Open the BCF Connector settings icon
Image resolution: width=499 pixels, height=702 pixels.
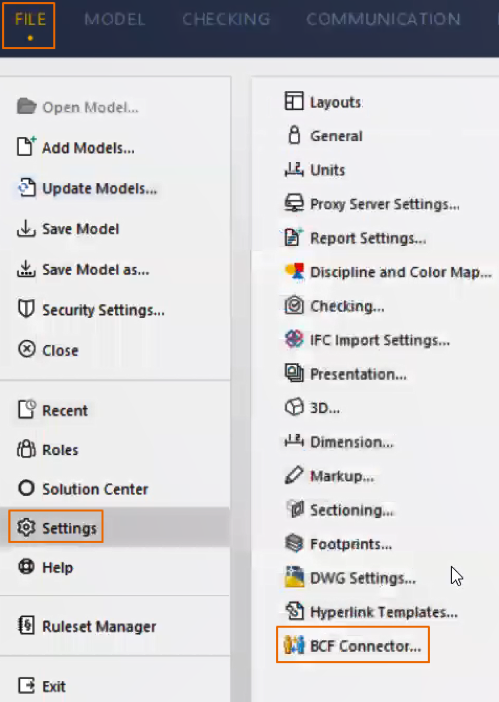(x=294, y=645)
